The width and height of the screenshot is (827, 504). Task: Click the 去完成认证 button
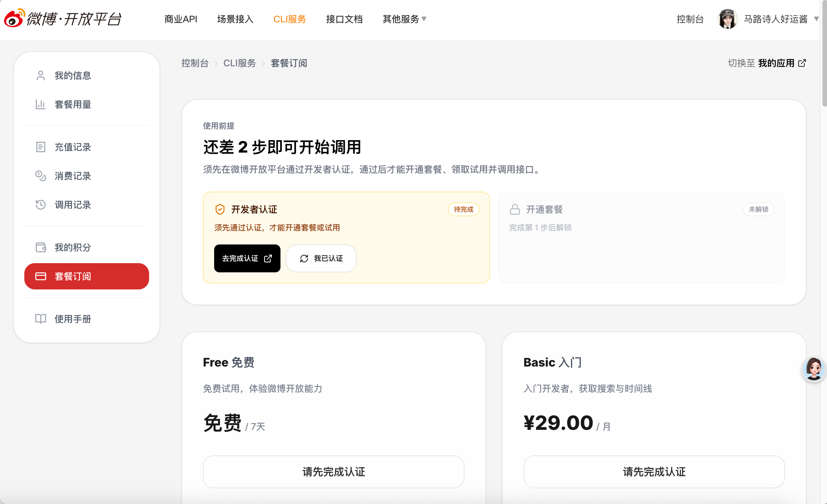coord(247,258)
